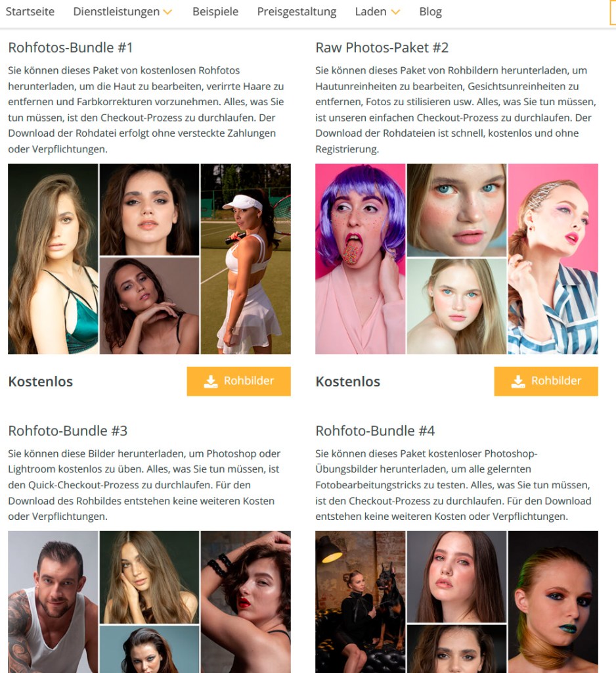This screenshot has width=616, height=673.
Task: Open Rohfotos-Bundle #1 title link
Action: [70, 47]
